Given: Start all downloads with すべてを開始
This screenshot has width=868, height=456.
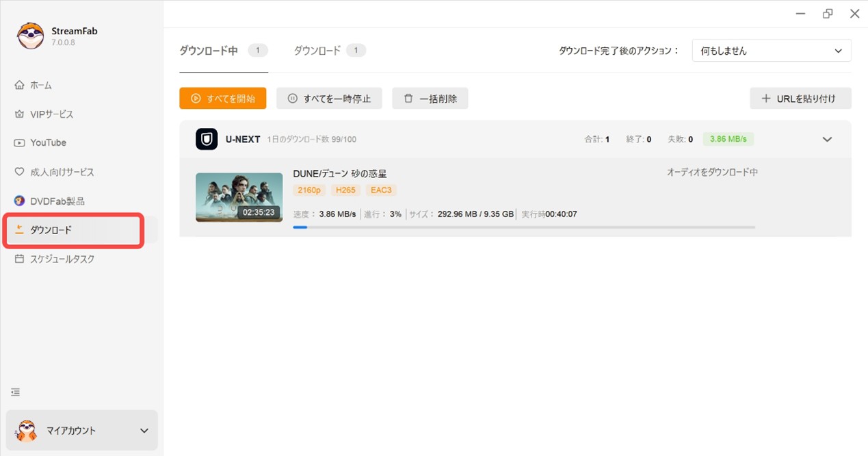Looking at the screenshot, I should click(222, 98).
